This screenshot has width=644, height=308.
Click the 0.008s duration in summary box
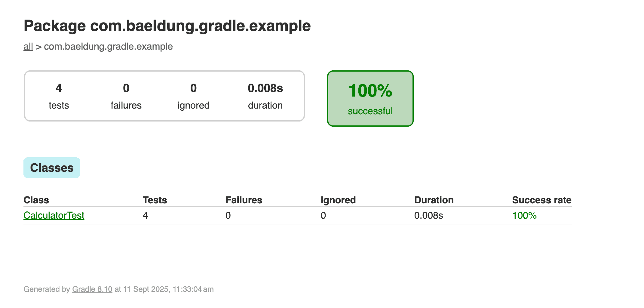point(265,88)
